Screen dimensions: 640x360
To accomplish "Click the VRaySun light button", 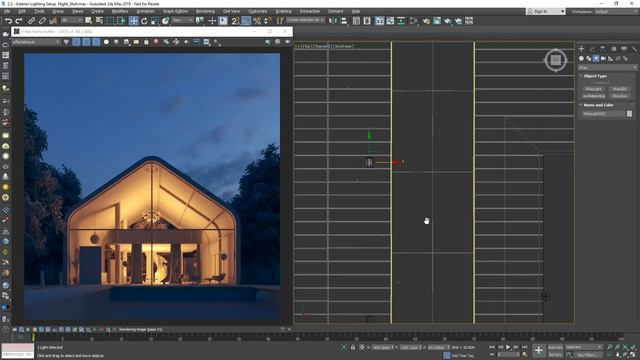I will coord(620,96).
